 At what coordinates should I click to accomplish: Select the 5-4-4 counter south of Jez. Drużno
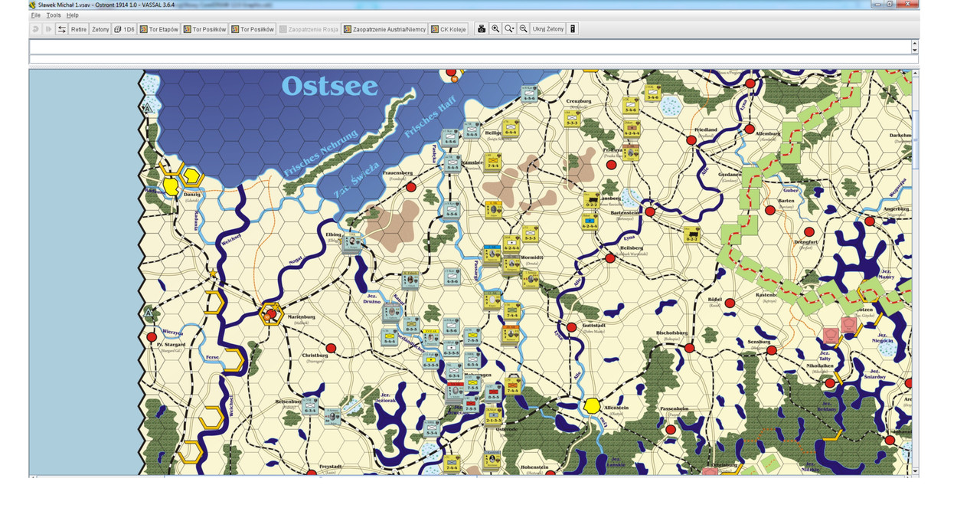(x=390, y=337)
